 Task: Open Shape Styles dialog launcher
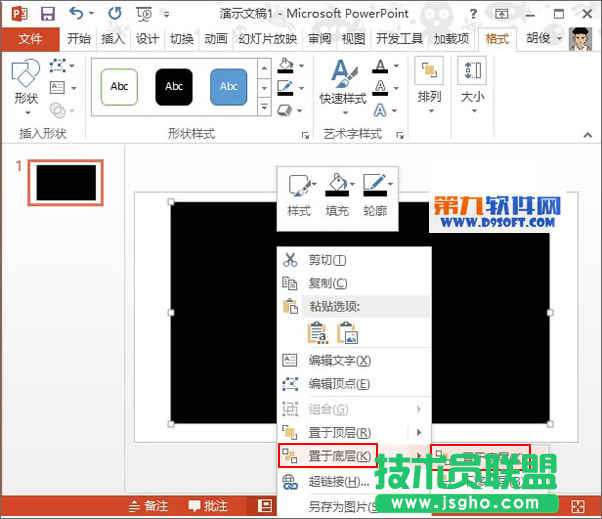pos(306,135)
